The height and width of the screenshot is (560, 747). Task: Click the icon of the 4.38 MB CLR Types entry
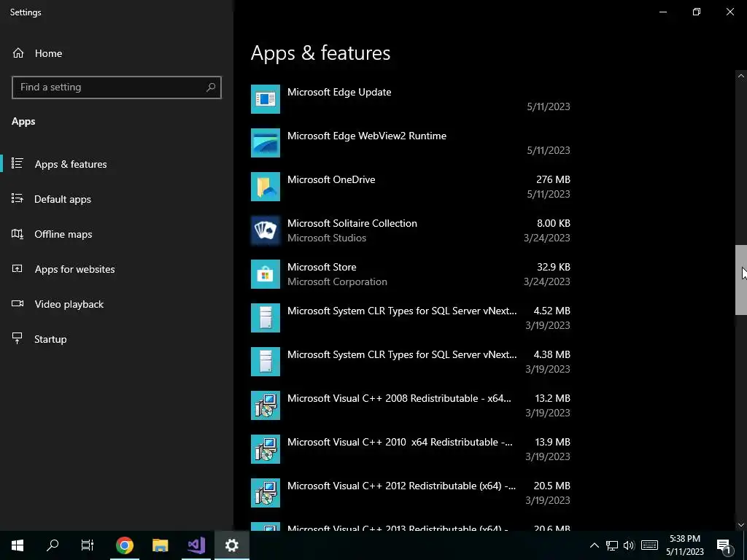[266, 362]
